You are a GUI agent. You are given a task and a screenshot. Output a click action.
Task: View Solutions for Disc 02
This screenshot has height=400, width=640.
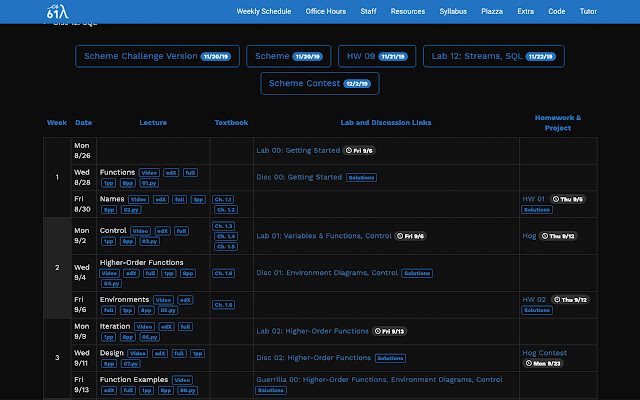tap(390, 358)
